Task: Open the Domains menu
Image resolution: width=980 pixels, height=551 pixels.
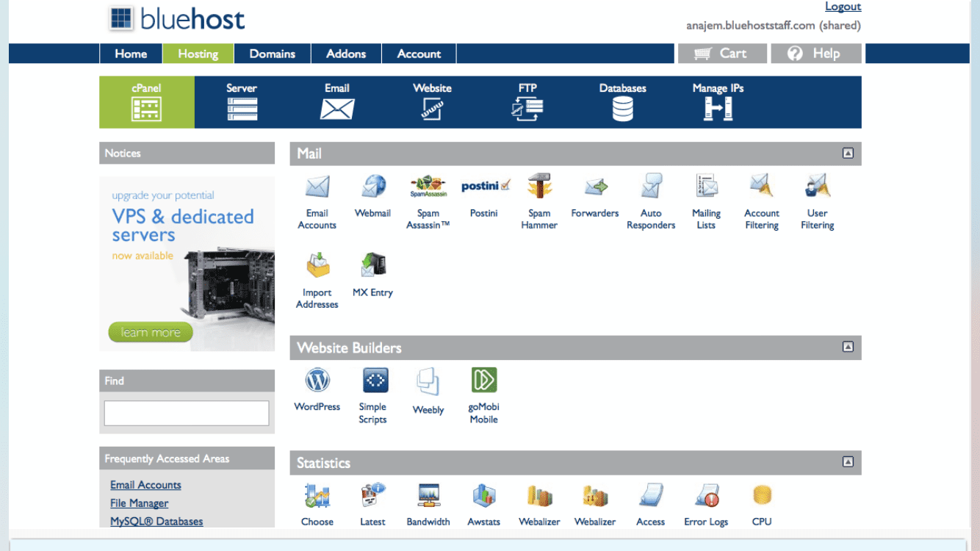Action: [273, 54]
